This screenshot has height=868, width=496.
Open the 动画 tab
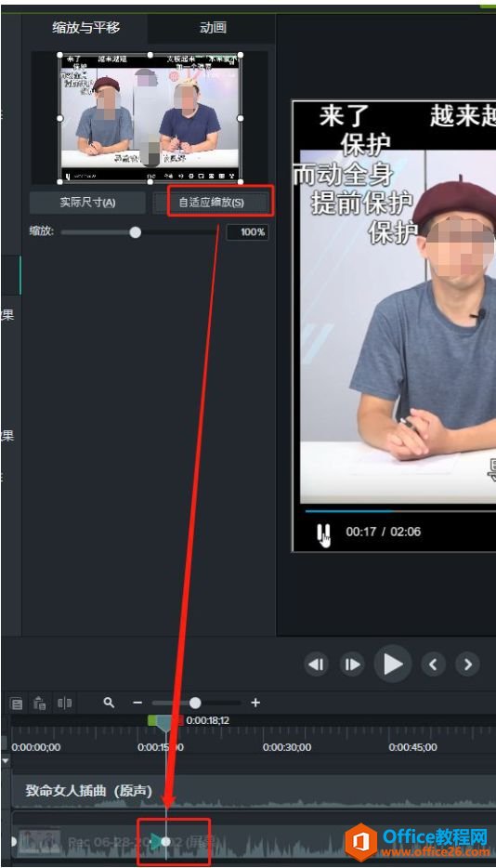point(213,28)
